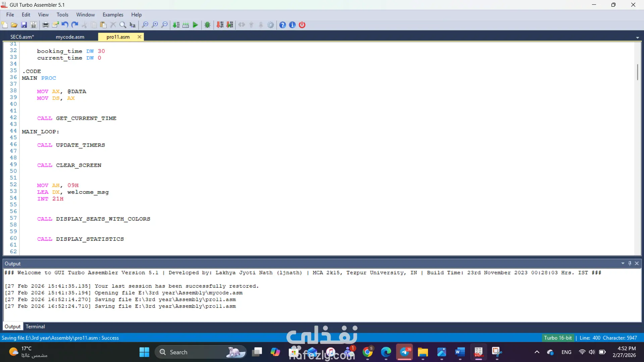Switch to the mycode.asm tab
Image resolution: width=644 pixels, height=362 pixels.
click(x=70, y=37)
